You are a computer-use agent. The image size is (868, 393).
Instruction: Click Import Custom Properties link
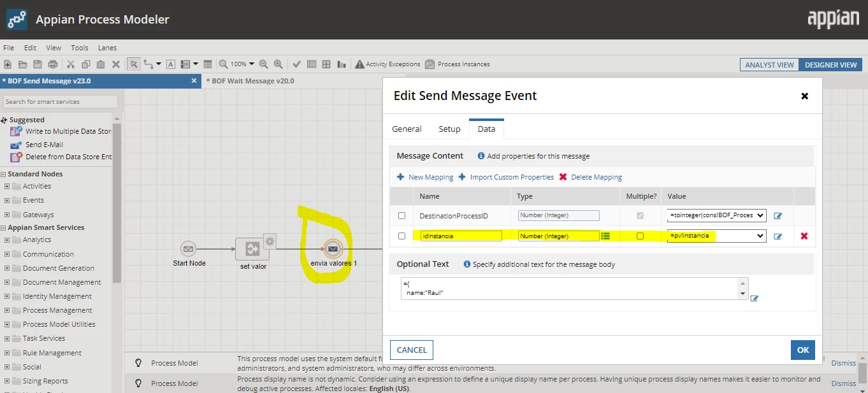507,177
